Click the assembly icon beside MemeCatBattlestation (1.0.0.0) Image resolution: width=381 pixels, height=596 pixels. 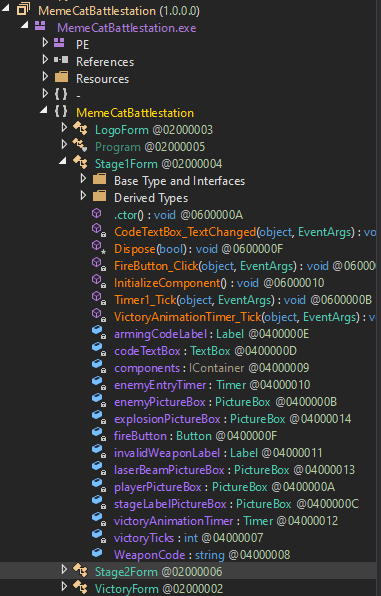[23, 9]
